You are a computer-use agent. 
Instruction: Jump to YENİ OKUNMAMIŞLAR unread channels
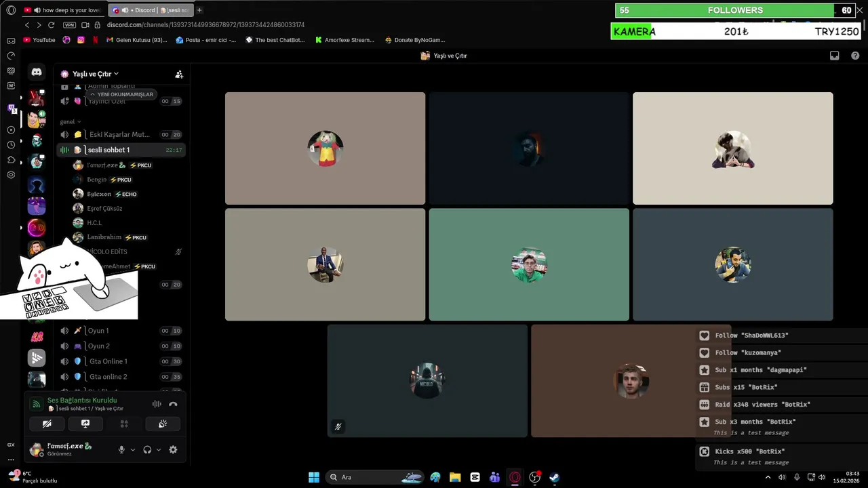[x=121, y=94]
